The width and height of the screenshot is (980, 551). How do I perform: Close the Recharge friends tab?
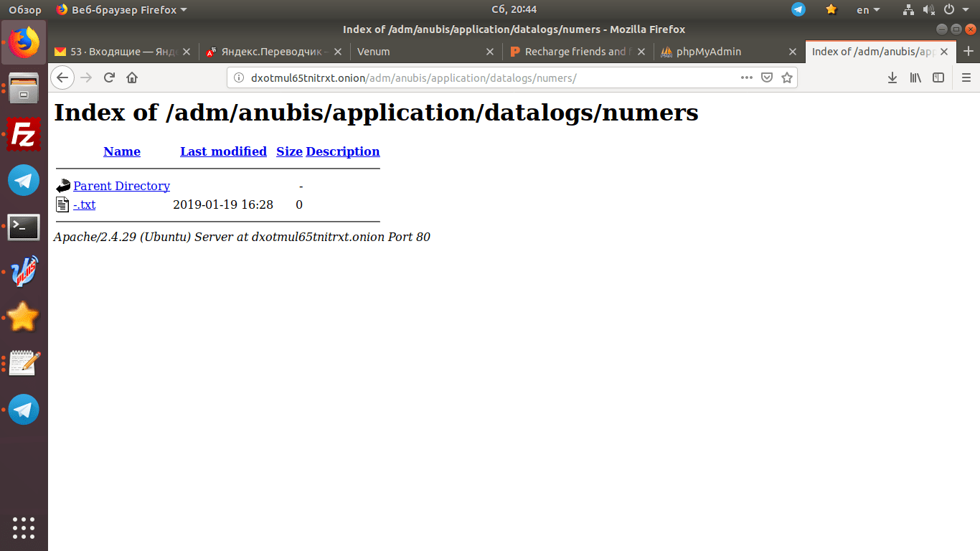641,52
